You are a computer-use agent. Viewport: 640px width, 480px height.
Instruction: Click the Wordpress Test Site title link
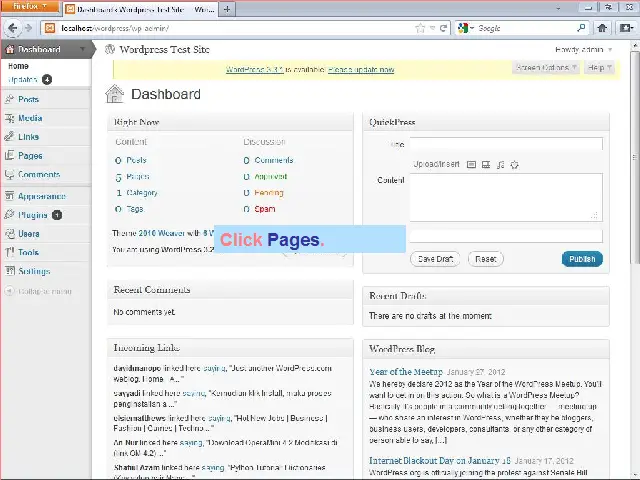164,49
